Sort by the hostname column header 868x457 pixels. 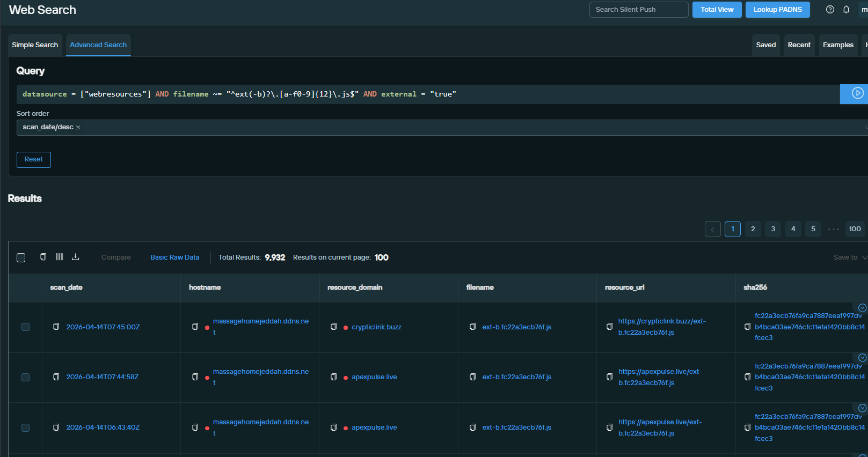(x=205, y=288)
